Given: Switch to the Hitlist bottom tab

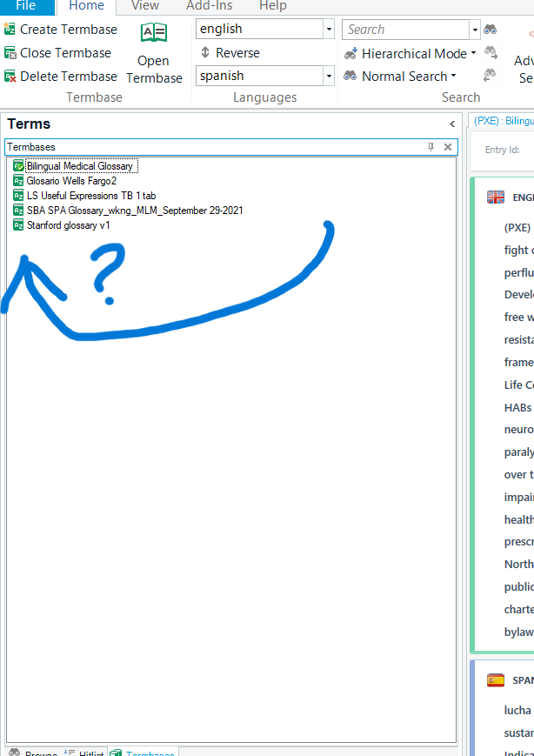Looking at the screenshot, I should (85, 753).
